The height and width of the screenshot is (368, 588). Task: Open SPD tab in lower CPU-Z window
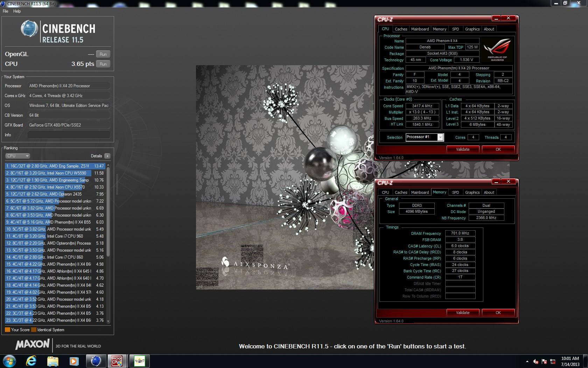[x=455, y=192]
